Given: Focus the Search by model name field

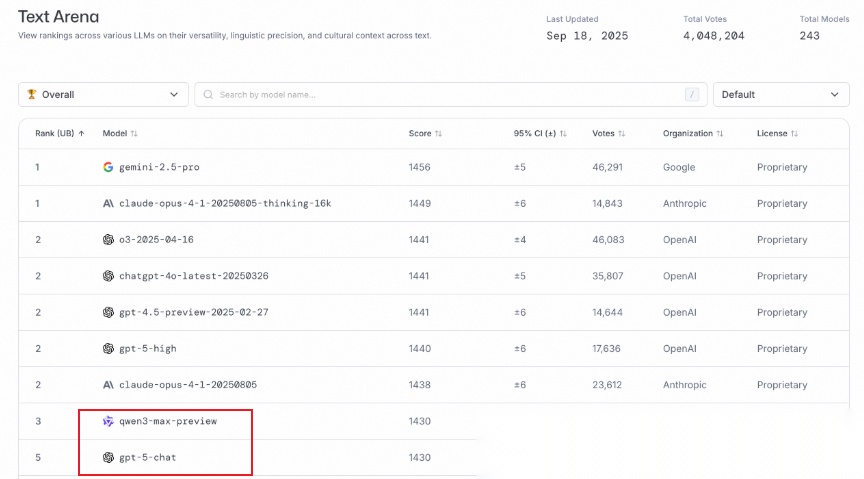Looking at the screenshot, I should click(451, 95).
